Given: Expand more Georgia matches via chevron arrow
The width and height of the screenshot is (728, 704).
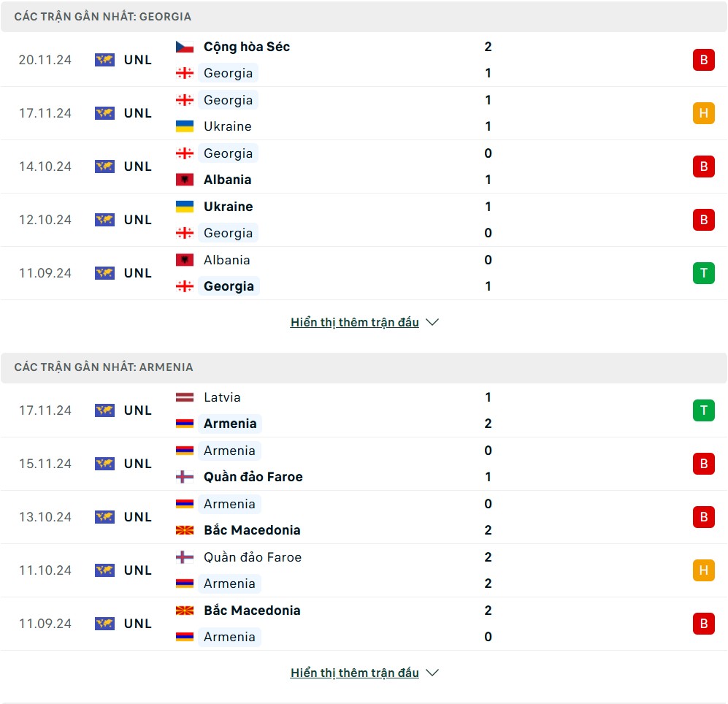Looking at the screenshot, I should (432, 322).
